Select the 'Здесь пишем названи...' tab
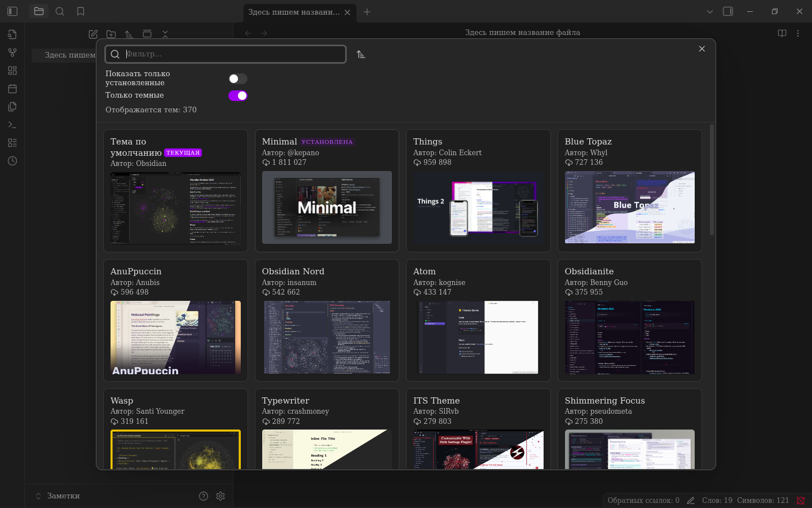The height and width of the screenshot is (508, 812). (x=294, y=12)
